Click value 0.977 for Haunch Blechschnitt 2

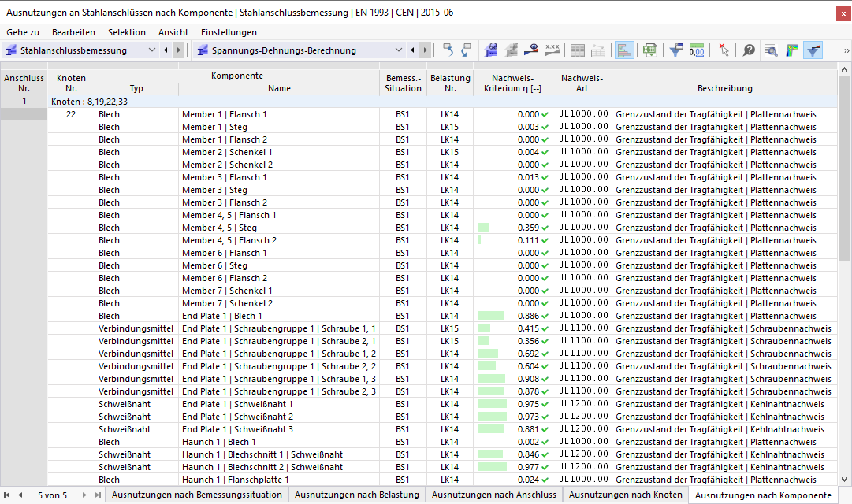[528, 467]
